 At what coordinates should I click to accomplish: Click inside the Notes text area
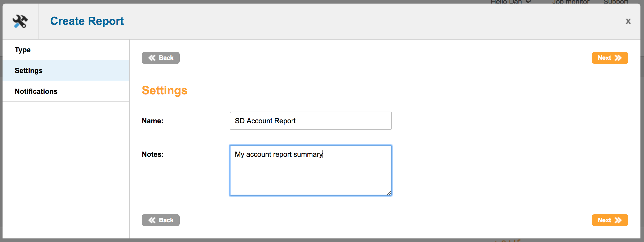pyautogui.click(x=311, y=175)
